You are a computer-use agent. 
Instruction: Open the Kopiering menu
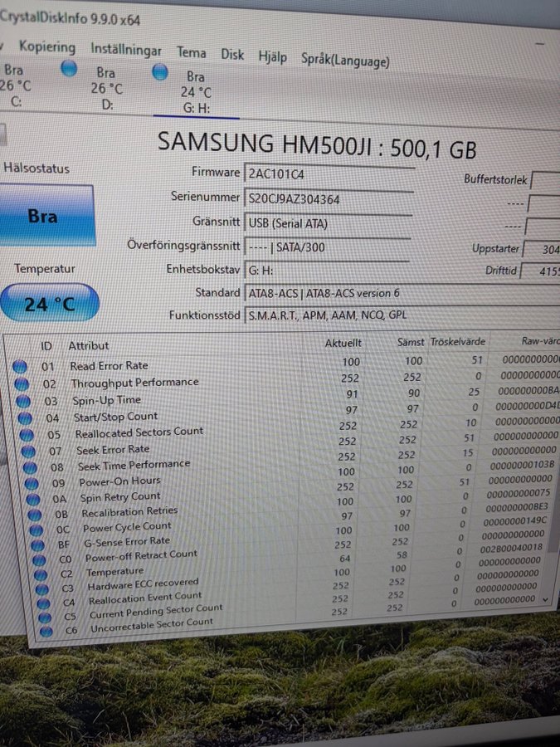point(47,47)
